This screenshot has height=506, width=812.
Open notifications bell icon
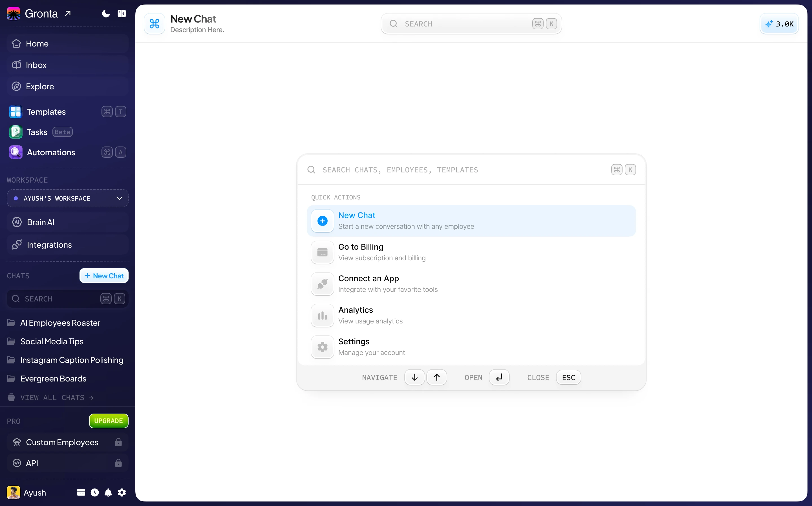click(108, 492)
